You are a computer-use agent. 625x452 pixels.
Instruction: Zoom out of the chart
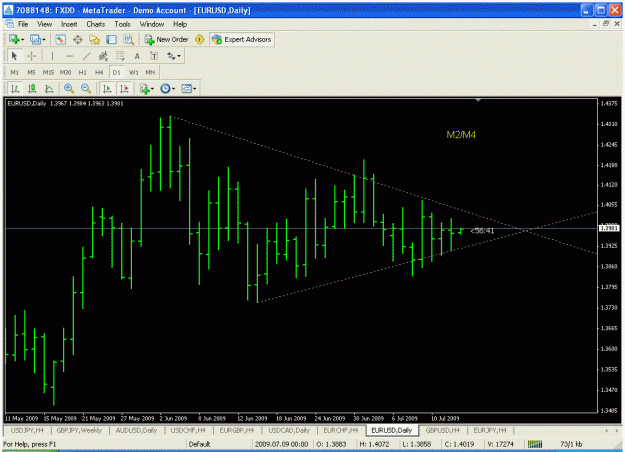pos(86,88)
